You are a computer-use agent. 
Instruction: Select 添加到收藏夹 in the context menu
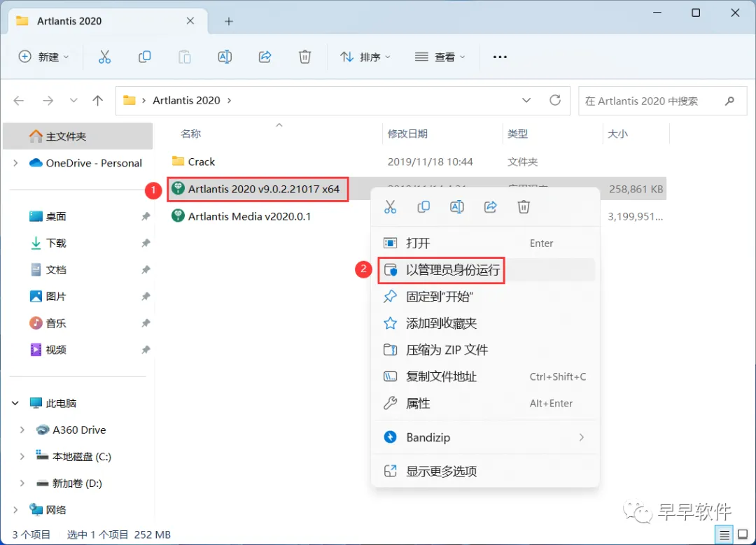tap(486, 323)
